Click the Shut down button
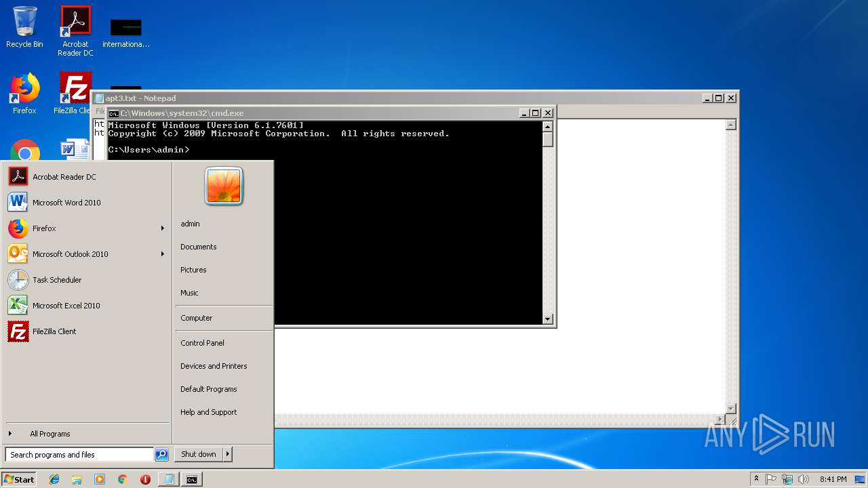The width and height of the screenshot is (868, 488). pyautogui.click(x=199, y=454)
